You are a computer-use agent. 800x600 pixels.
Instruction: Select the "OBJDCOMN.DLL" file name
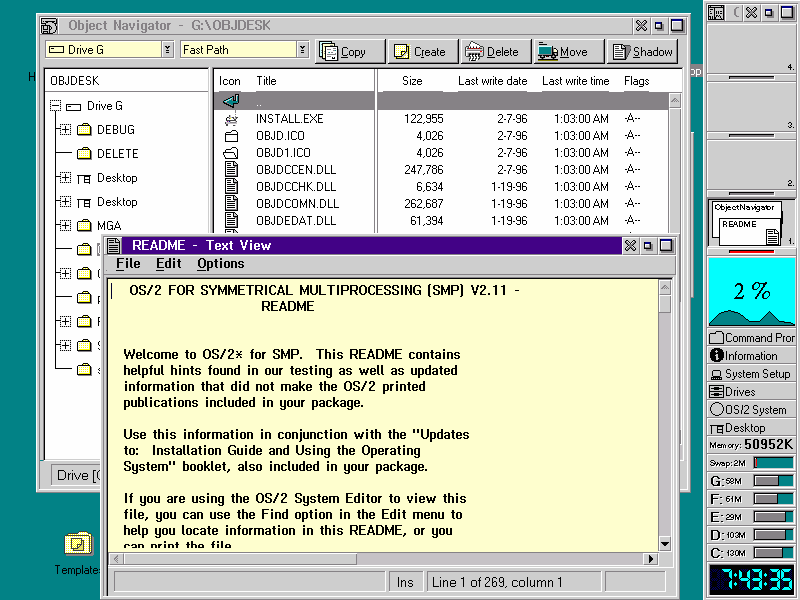pyautogui.click(x=297, y=204)
